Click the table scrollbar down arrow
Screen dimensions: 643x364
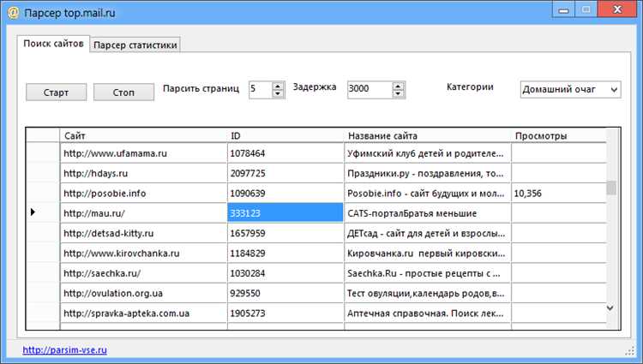[610, 308]
